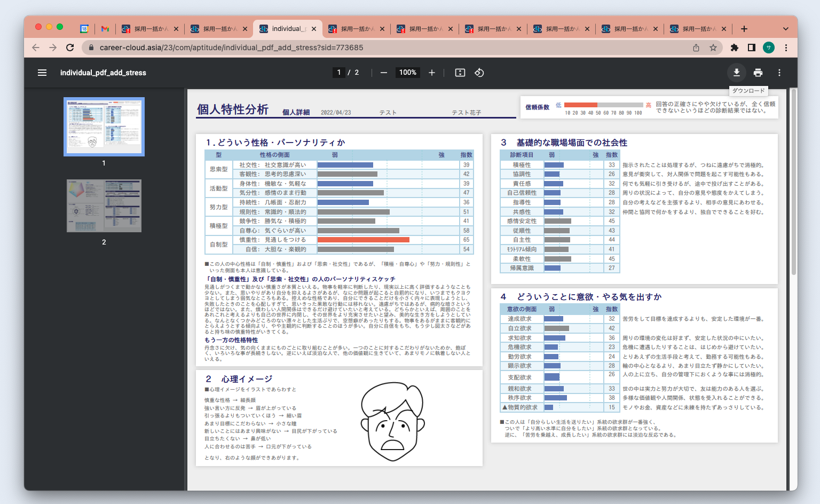Screen dimensions: 820x504
Task: Toggle fit-to-page mode in the PDF viewer
Action: pyautogui.click(x=460, y=72)
